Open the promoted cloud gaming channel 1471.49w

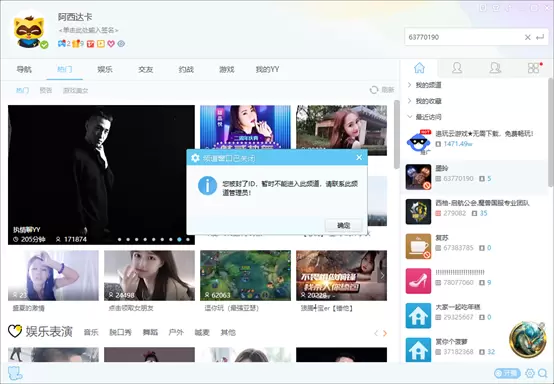pos(473,142)
